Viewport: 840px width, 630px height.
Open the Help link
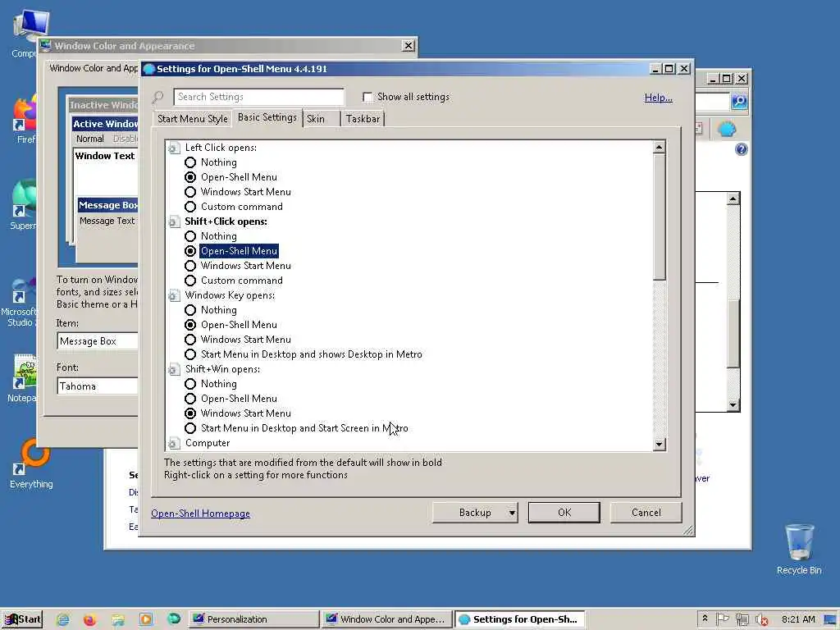tap(658, 98)
